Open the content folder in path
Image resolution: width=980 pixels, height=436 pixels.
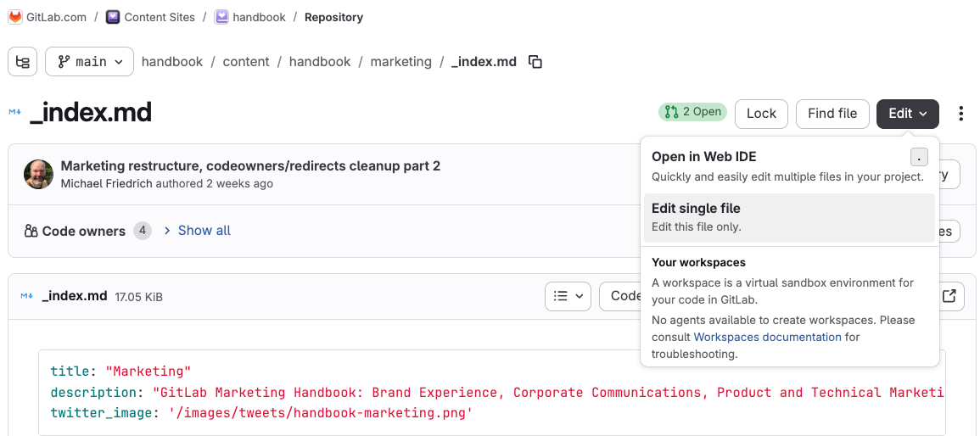pyautogui.click(x=246, y=62)
